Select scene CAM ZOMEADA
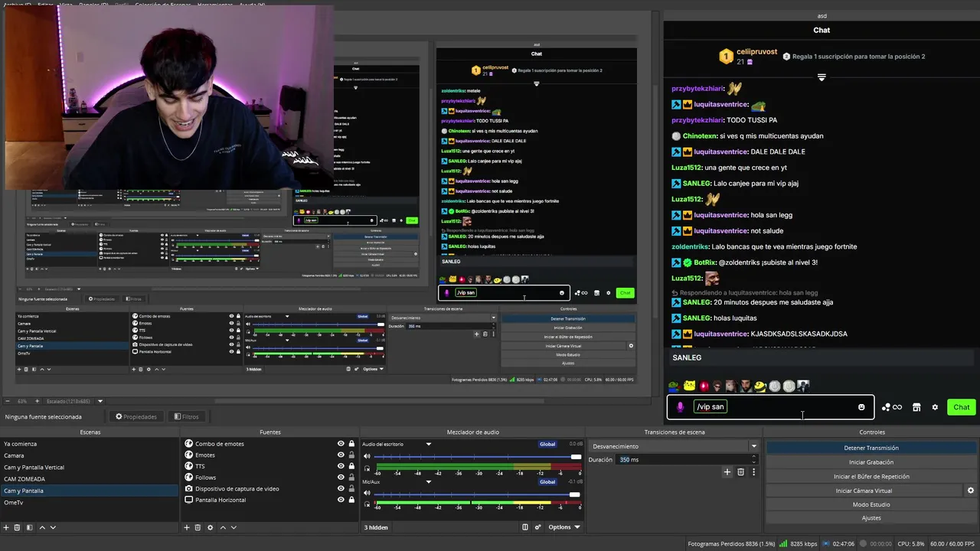The height and width of the screenshot is (551, 980). click(89, 479)
